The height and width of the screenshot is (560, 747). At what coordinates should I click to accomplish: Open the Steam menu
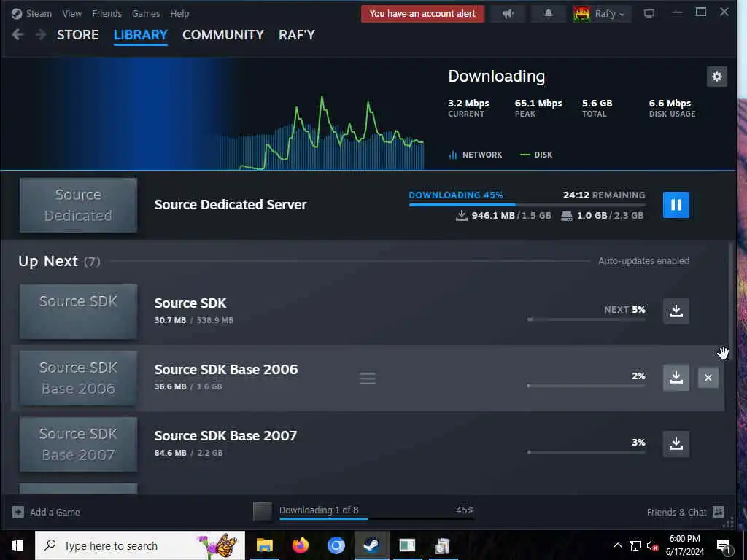pyautogui.click(x=39, y=13)
